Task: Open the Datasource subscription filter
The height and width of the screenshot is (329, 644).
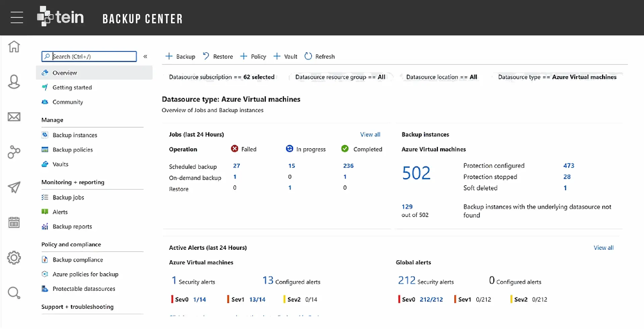Action: point(221,77)
